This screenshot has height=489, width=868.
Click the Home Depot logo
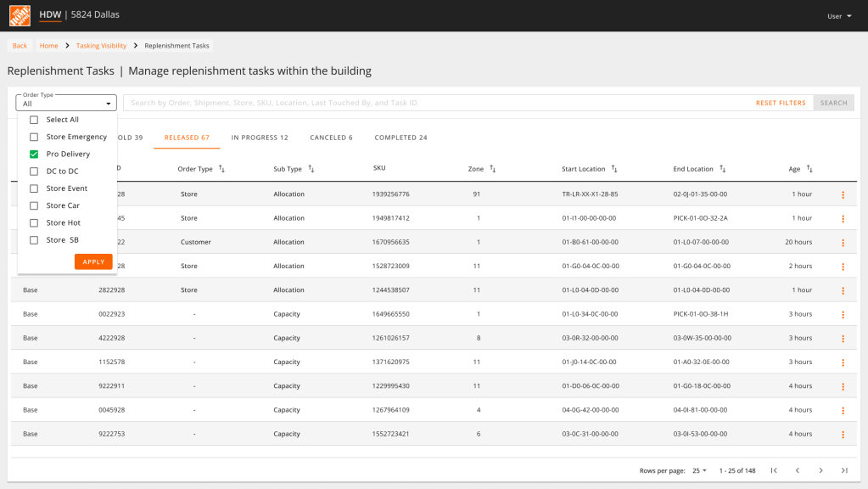coord(20,15)
